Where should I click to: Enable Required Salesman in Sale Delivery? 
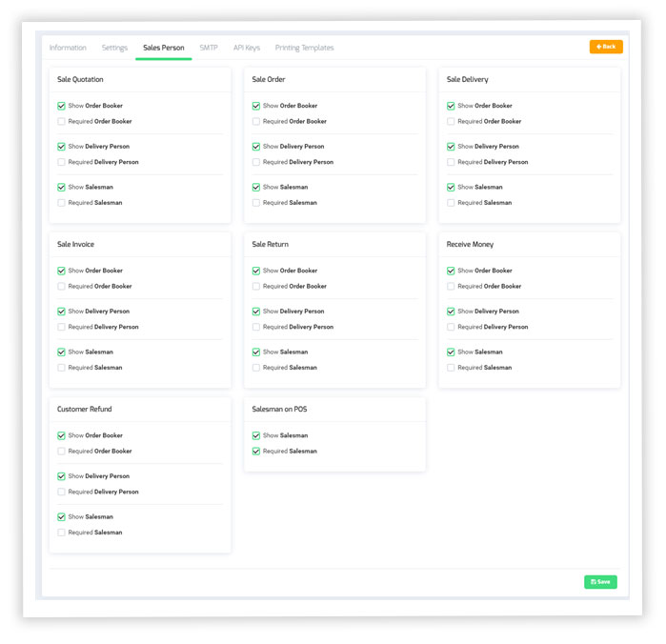click(451, 203)
